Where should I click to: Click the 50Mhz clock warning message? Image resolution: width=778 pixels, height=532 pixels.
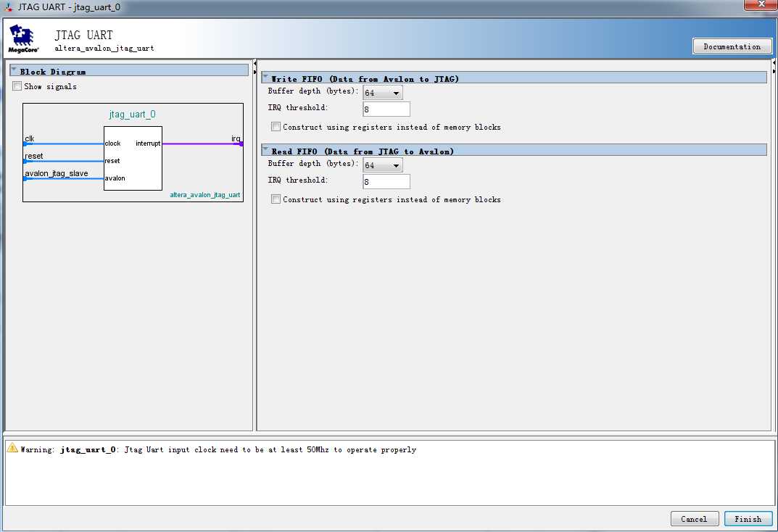[218, 449]
